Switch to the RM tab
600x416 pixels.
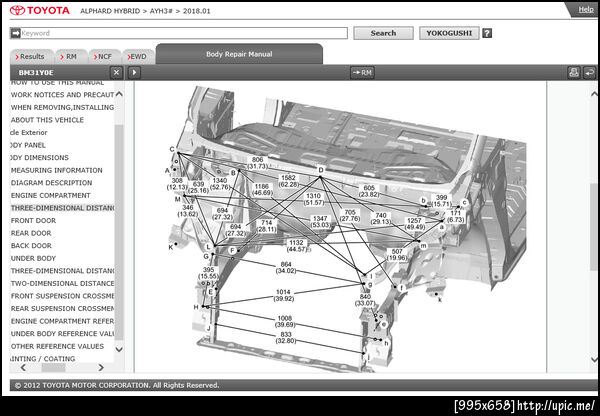[x=72, y=57]
